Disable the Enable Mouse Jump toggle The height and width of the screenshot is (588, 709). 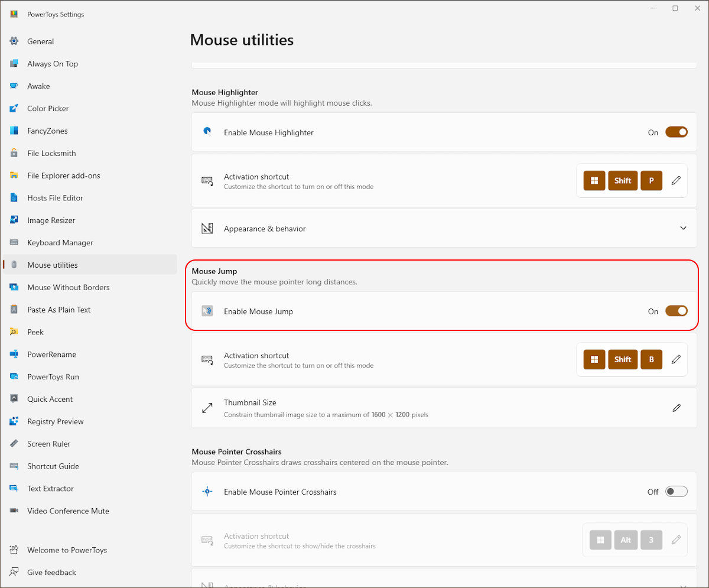pos(677,311)
